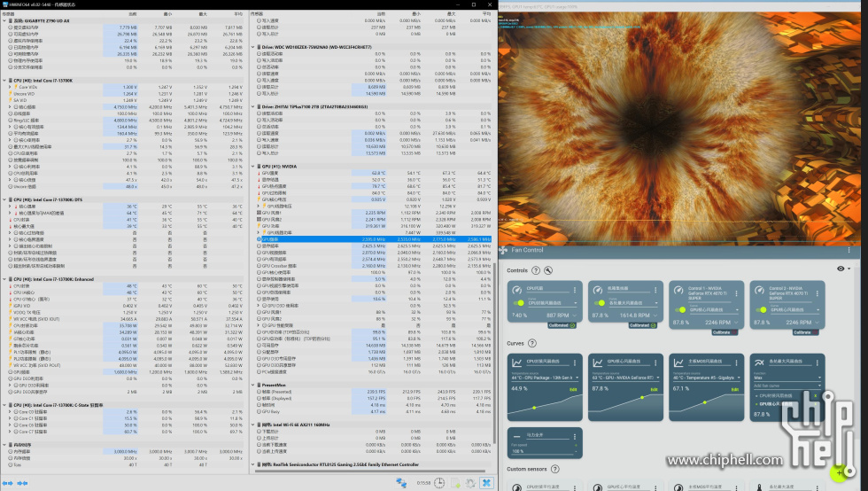The height and width of the screenshot is (491, 868).
Task: Select the 239.5 FPS Presented row in PresentMon
Action: (x=374, y=392)
